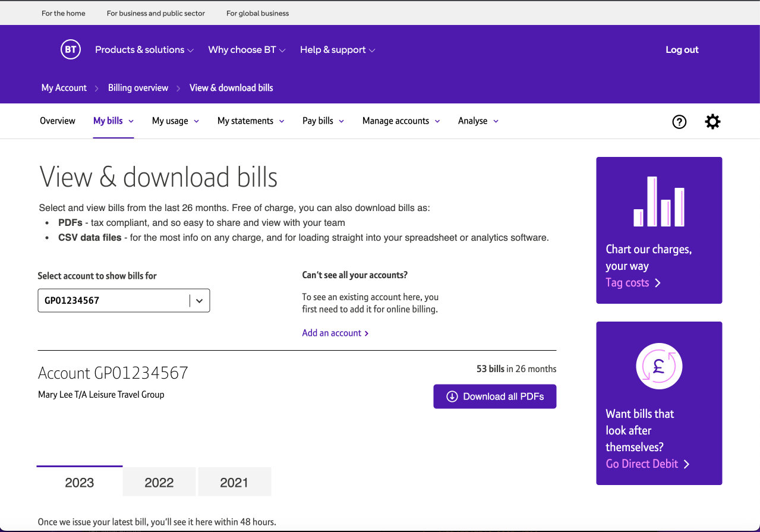The width and height of the screenshot is (760, 532).
Task: Click the BT logo icon
Action: (70, 49)
